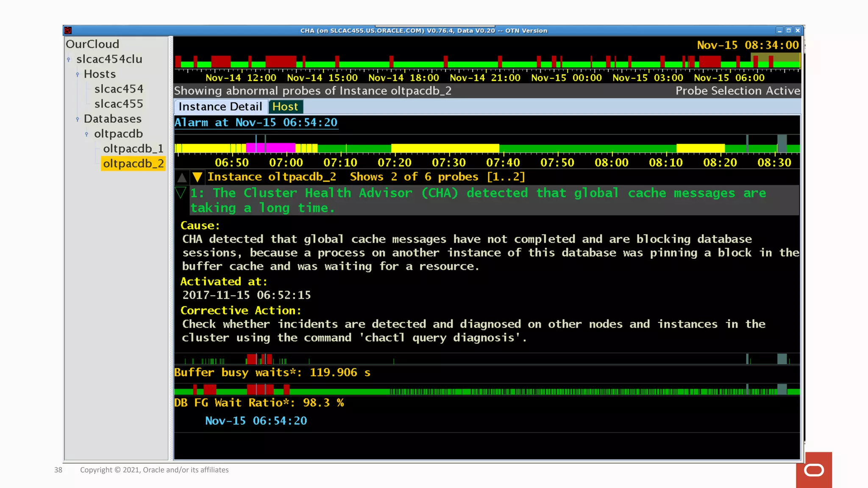Image resolution: width=868 pixels, height=488 pixels.
Task: Collapse the Databases tree branch
Action: pos(77,119)
